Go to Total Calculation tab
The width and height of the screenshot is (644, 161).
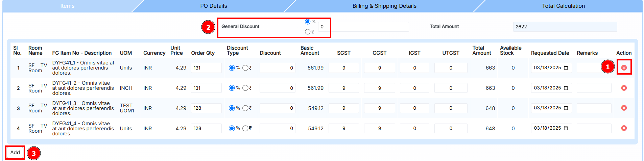[563, 6]
